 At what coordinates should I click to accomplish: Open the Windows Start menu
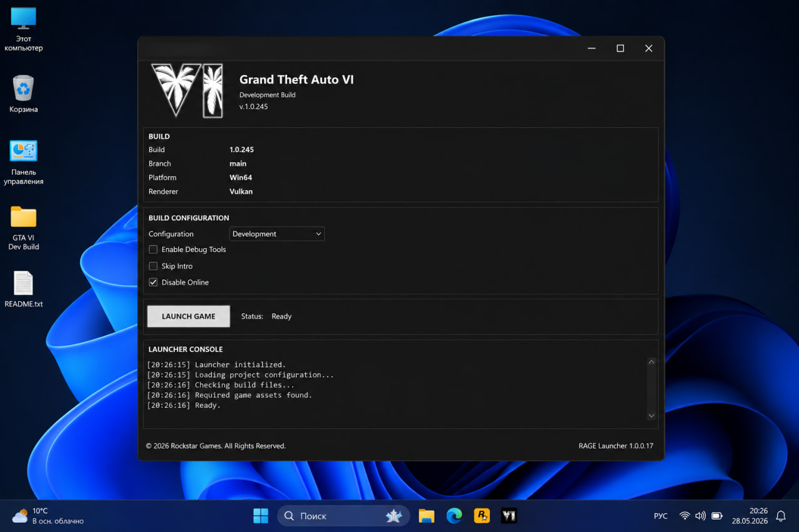pos(260,516)
